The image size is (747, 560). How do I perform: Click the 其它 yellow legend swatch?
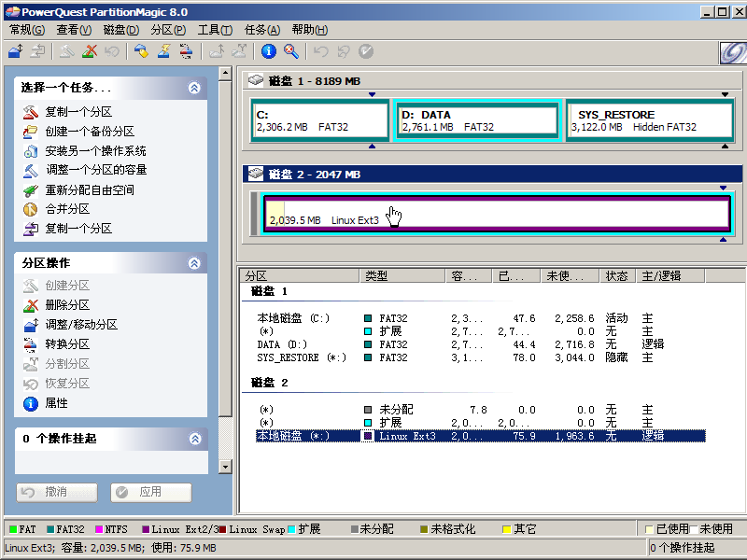pyautogui.click(x=506, y=529)
